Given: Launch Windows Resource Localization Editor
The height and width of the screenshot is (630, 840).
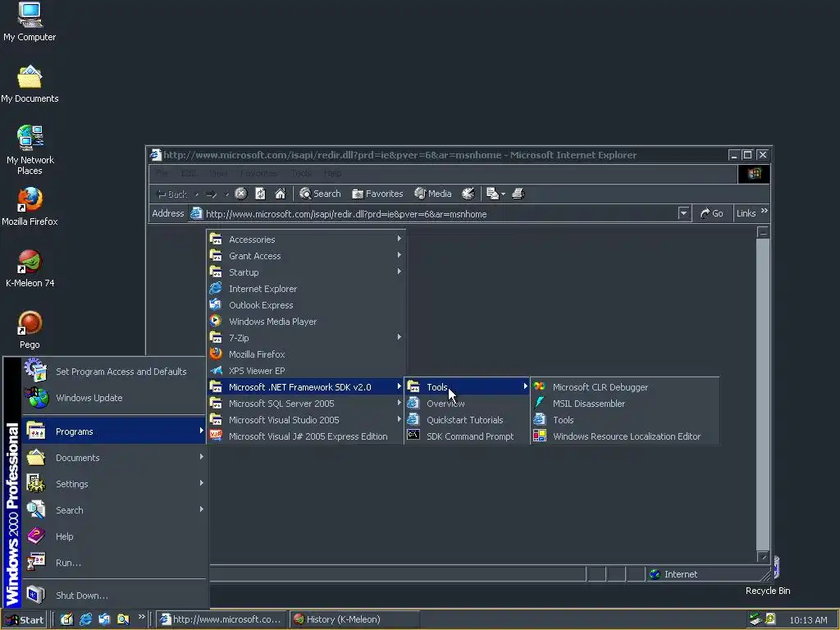Looking at the screenshot, I should coord(625,436).
